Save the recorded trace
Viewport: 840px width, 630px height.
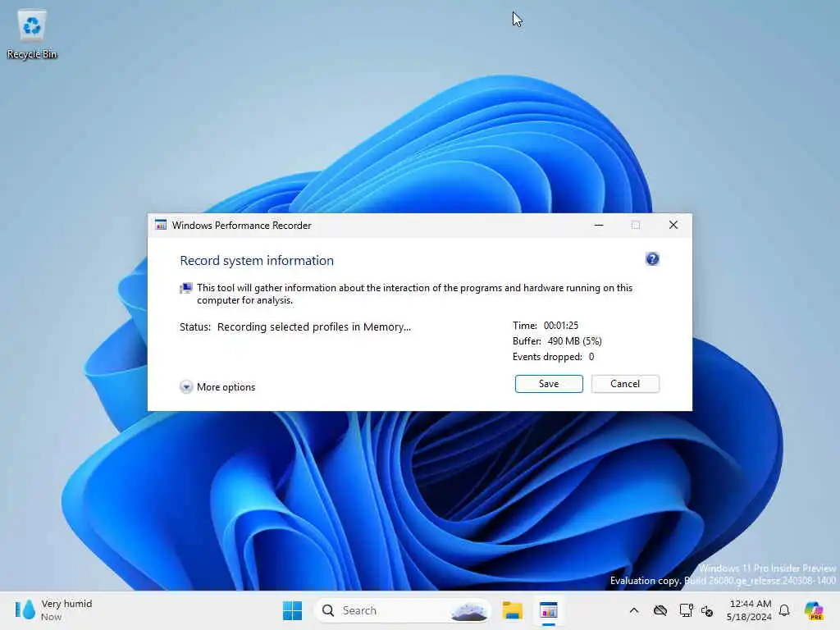click(x=549, y=384)
